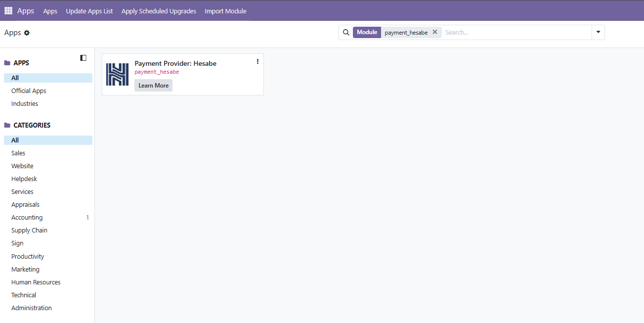The height and width of the screenshot is (323, 644).
Task: Open the Apps menu item in top bar
Action: tap(50, 11)
